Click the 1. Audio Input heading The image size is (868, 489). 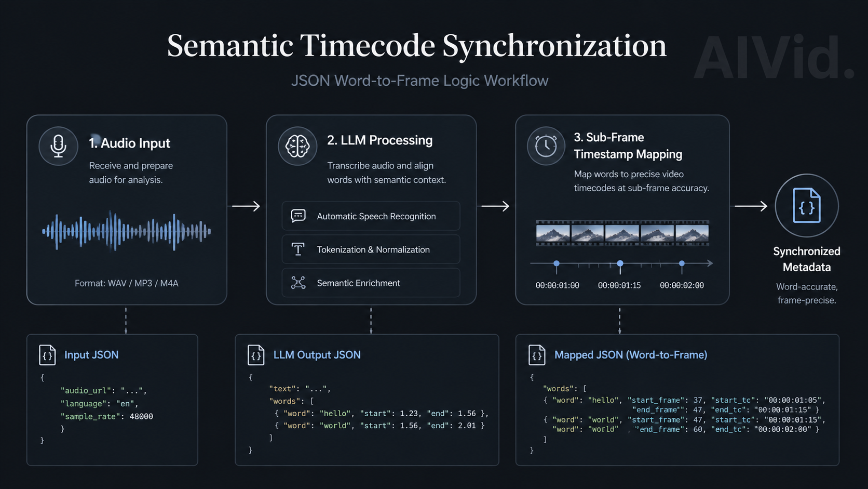coord(129,143)
